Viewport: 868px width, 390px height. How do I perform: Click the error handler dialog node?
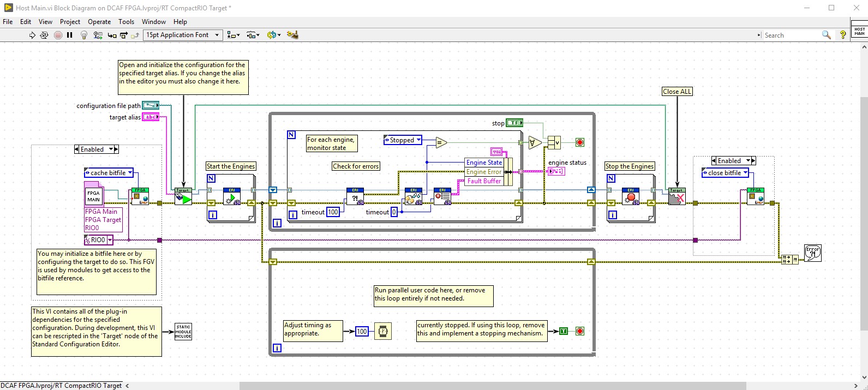click(813, 253)
